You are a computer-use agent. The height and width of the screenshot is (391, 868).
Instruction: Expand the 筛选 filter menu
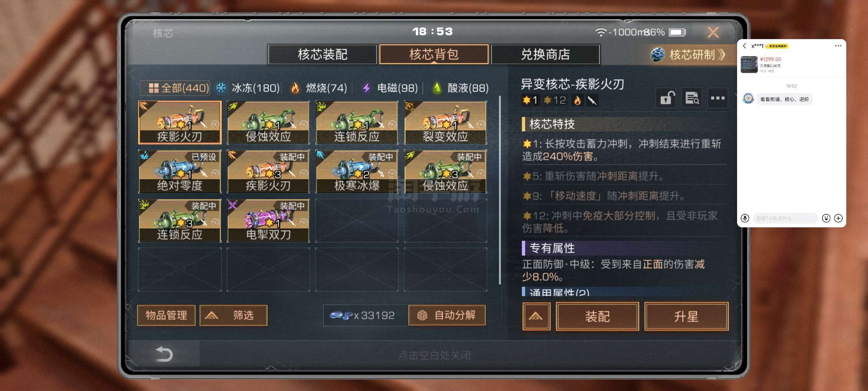pos(233,315)
